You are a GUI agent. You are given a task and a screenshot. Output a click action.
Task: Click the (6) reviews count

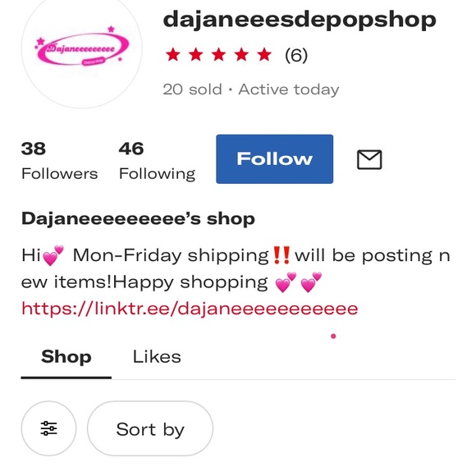296,56
